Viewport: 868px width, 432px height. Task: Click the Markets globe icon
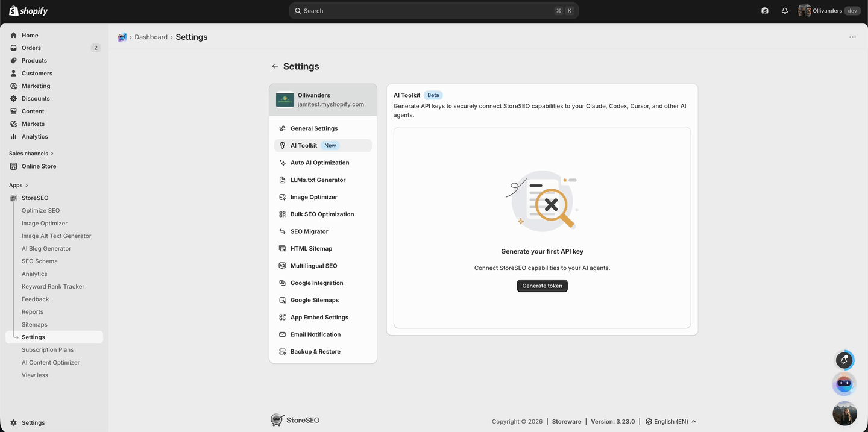[14, 124]
